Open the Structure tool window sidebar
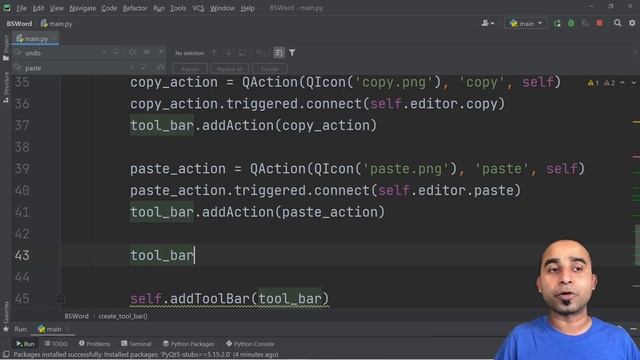Viewport: 640px width, 360px height. point(6,87)
